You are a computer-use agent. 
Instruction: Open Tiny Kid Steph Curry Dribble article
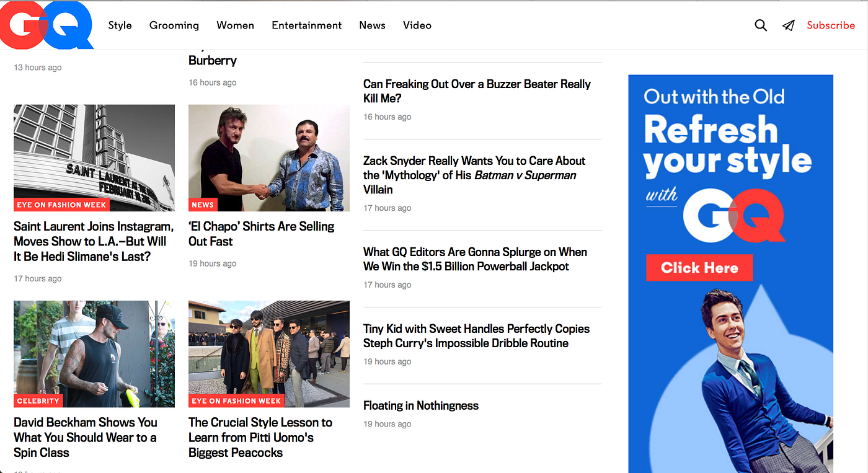(x=476, y=336)
